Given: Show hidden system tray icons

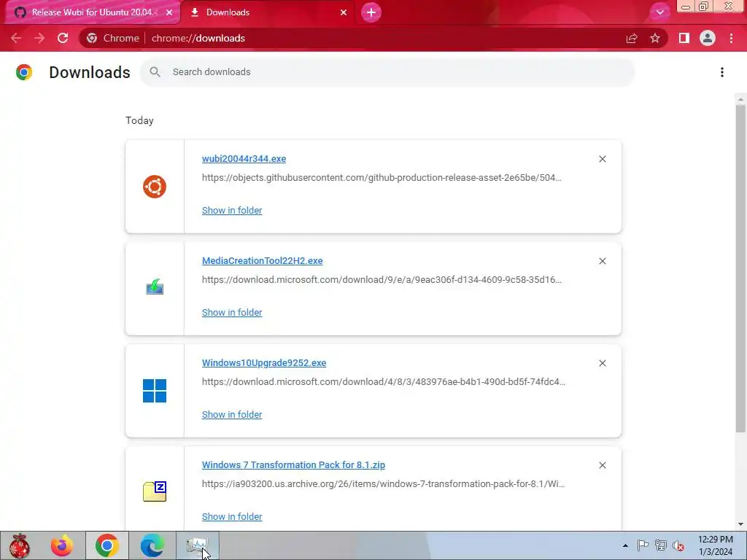Looking at the screenshot, I should 625,545.
